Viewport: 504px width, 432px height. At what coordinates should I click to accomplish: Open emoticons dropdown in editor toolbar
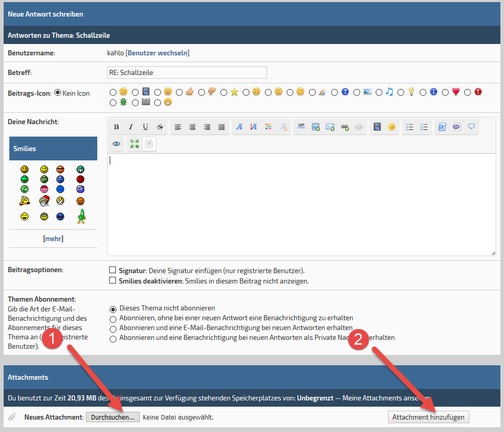pyautogui.click(x=392, y=127)
